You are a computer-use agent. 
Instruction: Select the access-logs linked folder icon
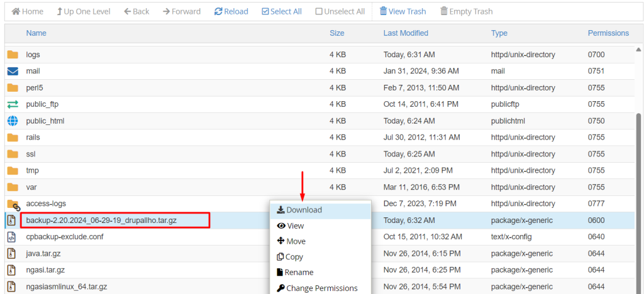click(x=13, y=204)
